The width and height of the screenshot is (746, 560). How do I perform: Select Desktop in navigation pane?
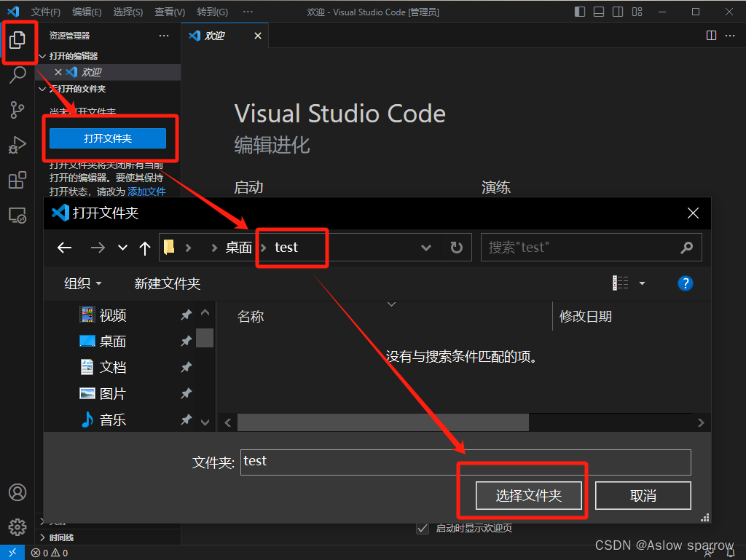click(x=113, y=342)
